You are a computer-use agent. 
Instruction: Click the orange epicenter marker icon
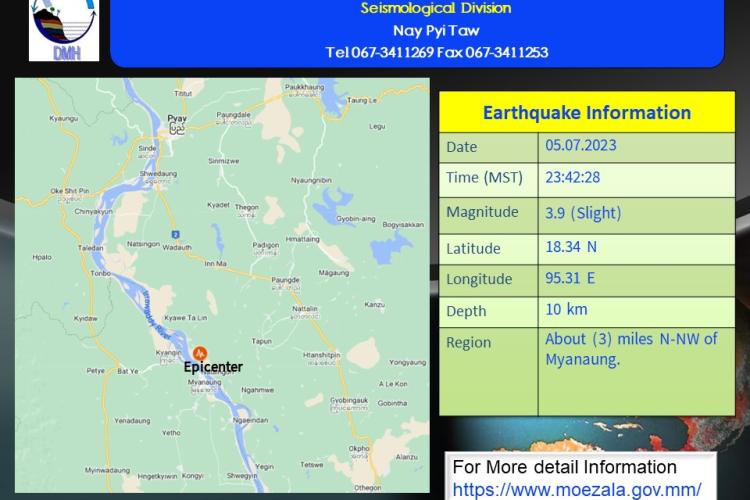click(200, 354)
